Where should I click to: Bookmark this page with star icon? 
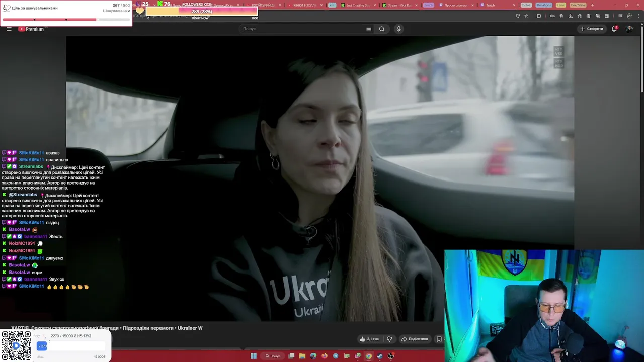[x=526, y=16]
